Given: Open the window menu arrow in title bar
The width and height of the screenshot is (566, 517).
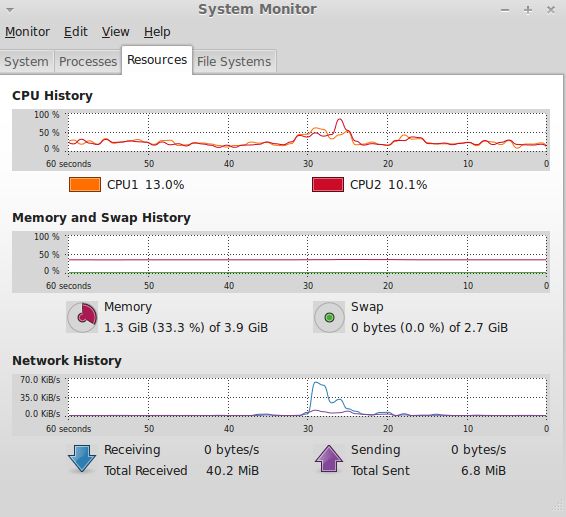Looking at the screenshot, I should pyautogui.click(x=10, y=10).
